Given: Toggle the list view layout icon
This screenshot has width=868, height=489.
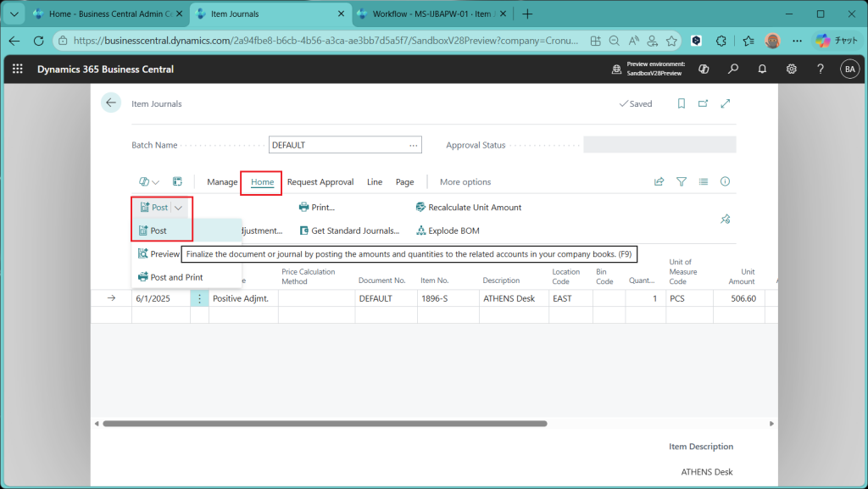Looking at the screenshot, I should (703, 181).
